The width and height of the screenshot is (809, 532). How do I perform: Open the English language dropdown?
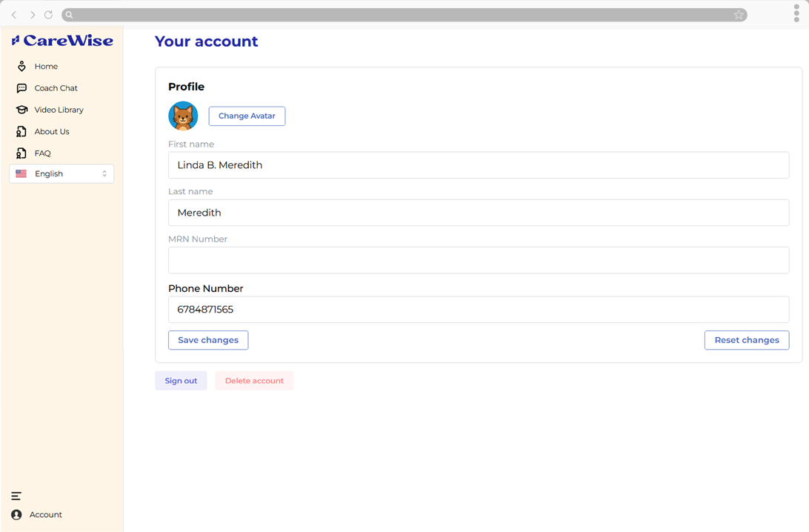pos(61,174)
